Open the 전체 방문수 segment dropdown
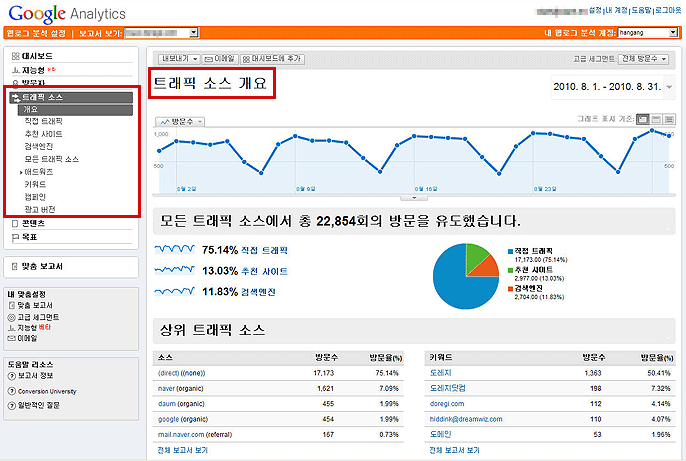Viewport: 686px width, 461px height. pyautogui.click(x=644, y=59)
